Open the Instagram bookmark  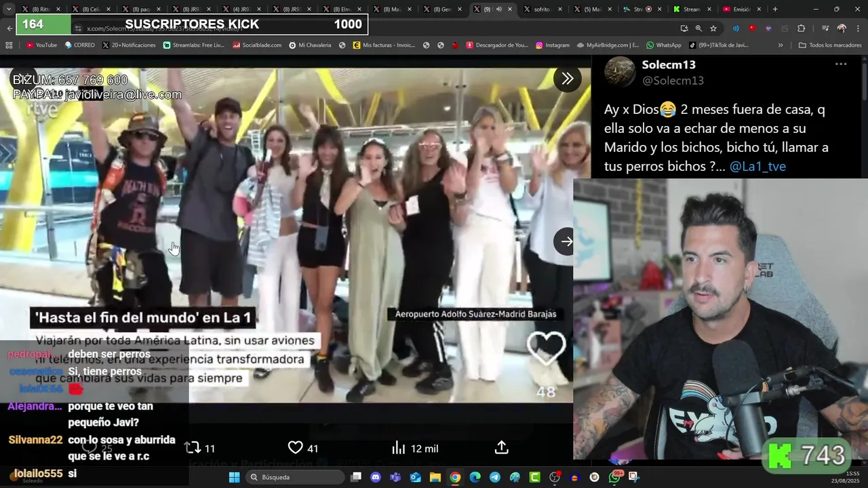(x=553, y=45)
